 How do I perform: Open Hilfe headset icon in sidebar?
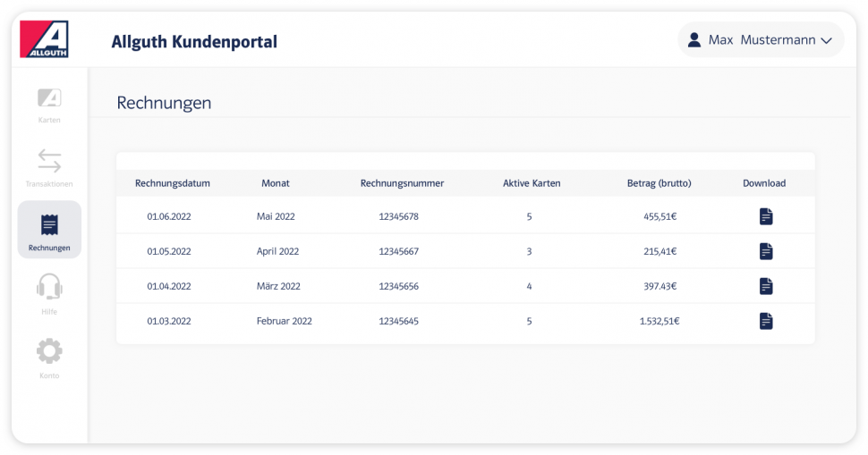click(x=49, y=288)
